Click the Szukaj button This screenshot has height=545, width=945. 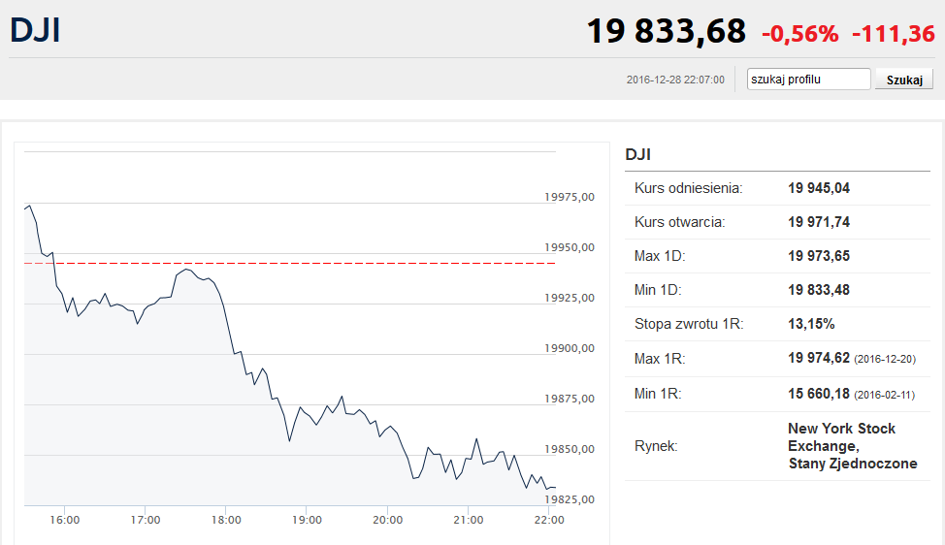(x=904, y=80)
